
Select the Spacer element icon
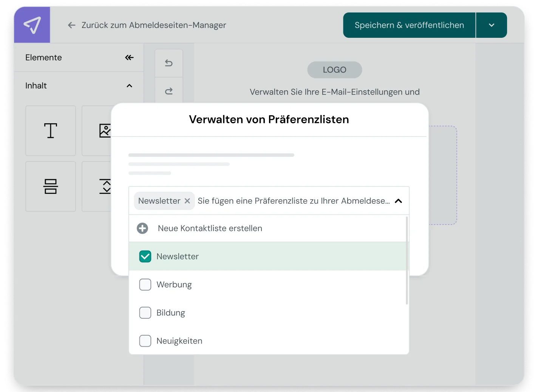(106, 186)
